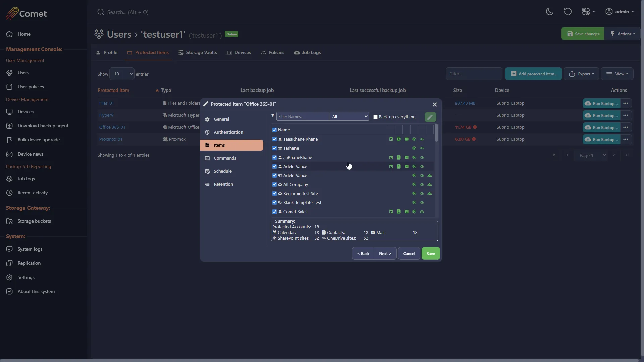
Task: Click mail icon in Comet Sales row
Action: 407,212
